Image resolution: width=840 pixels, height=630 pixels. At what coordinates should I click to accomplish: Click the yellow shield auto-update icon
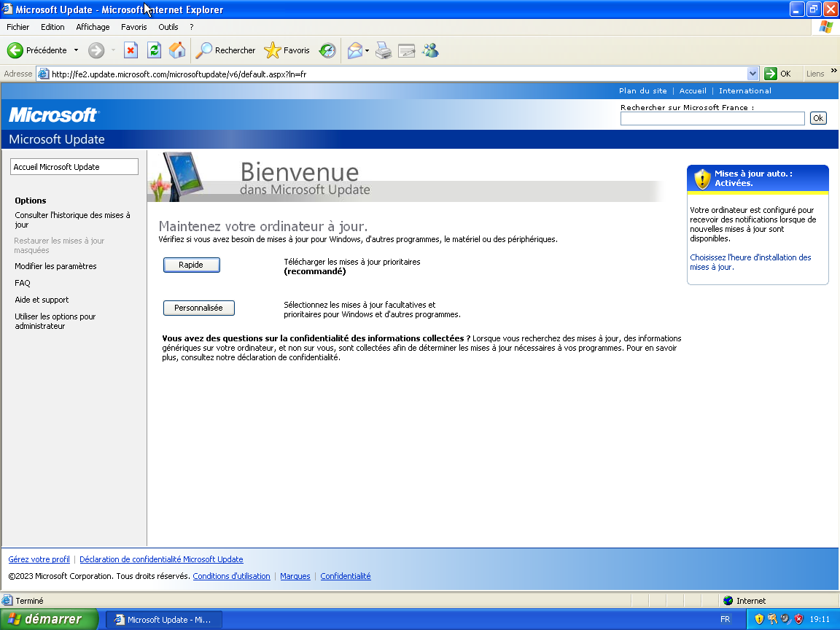(701, 179)
